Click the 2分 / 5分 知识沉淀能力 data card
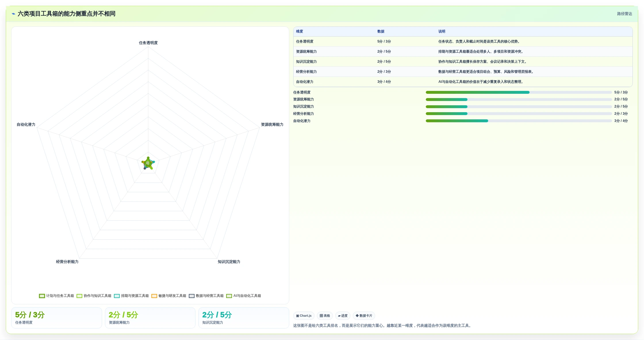This screenshot has width=644, height=340. (244, 318)
